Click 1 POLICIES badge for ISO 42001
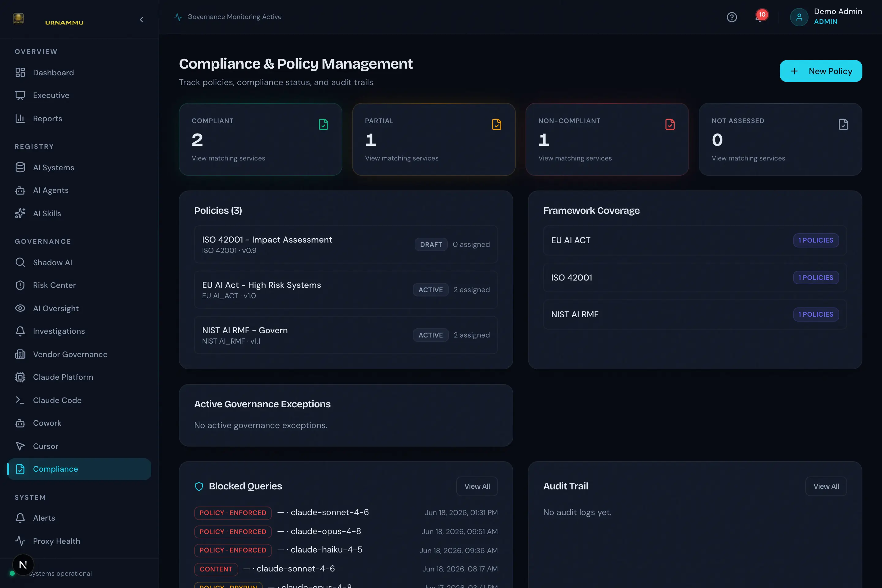 (x=816, y=277)
